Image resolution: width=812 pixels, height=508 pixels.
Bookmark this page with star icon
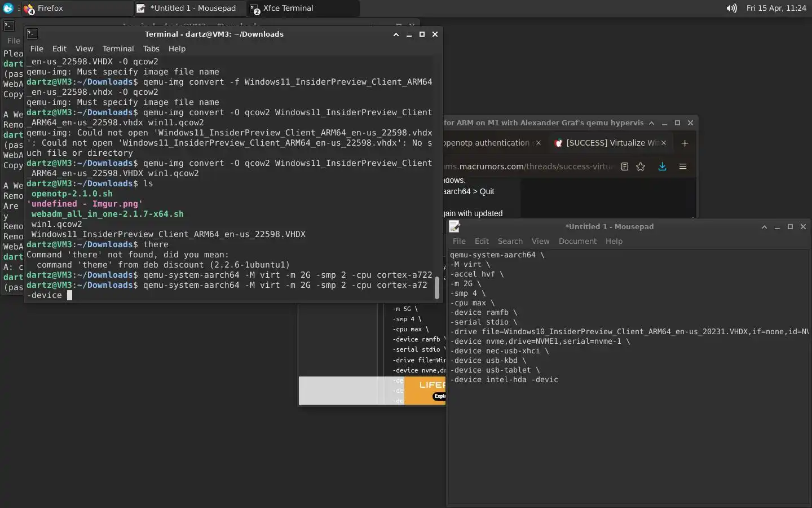pyautogui.click(x=641, y=167)
